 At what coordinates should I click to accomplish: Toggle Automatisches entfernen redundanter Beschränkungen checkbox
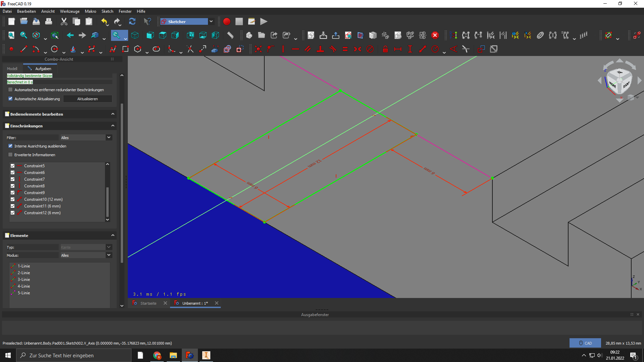point(10,90)
